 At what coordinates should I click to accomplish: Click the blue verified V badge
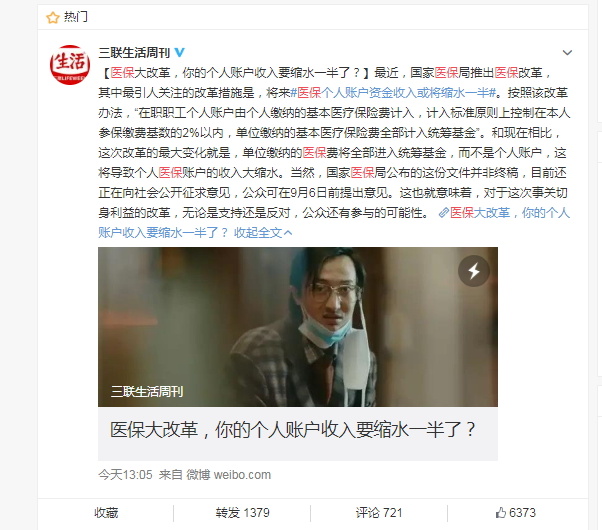(180, 52)
